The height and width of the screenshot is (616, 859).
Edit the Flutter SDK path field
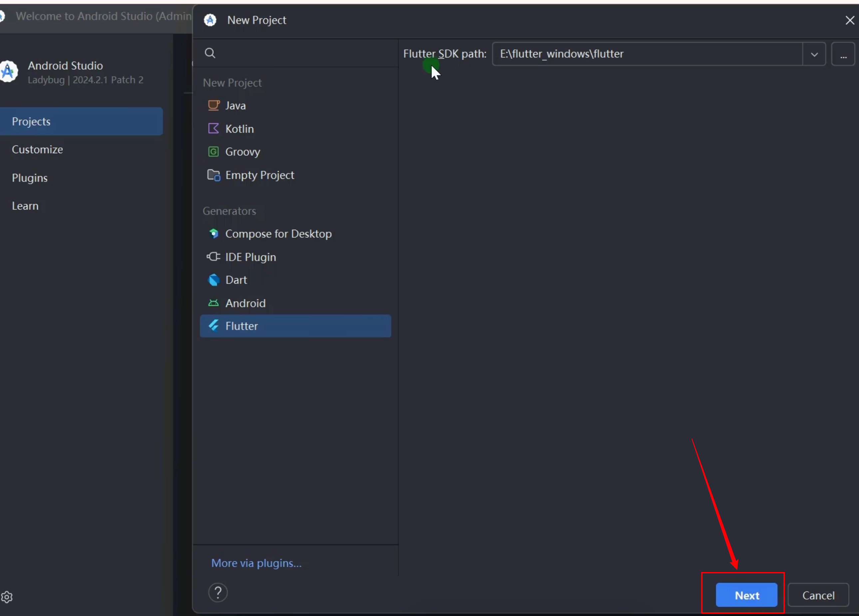pyautogui.click(x=647, y=54)
